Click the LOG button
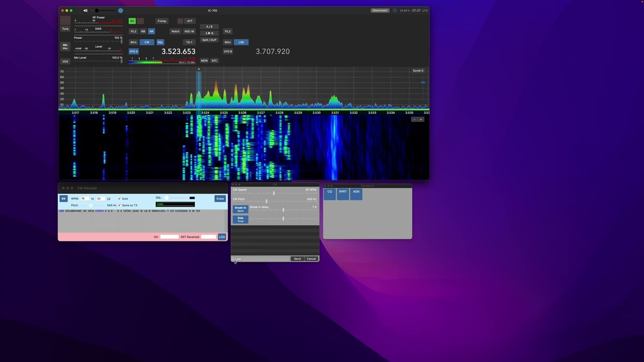 click(x=222, y=237)
